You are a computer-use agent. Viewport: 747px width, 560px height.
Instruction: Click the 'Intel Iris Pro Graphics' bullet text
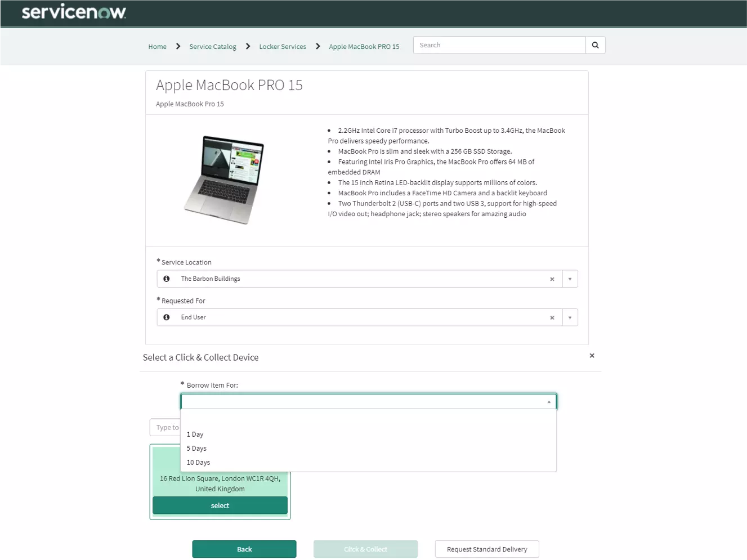[431, 167]
